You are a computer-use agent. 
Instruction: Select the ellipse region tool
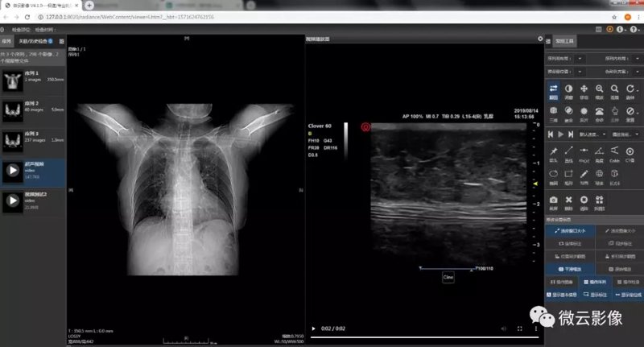[553, 177]
